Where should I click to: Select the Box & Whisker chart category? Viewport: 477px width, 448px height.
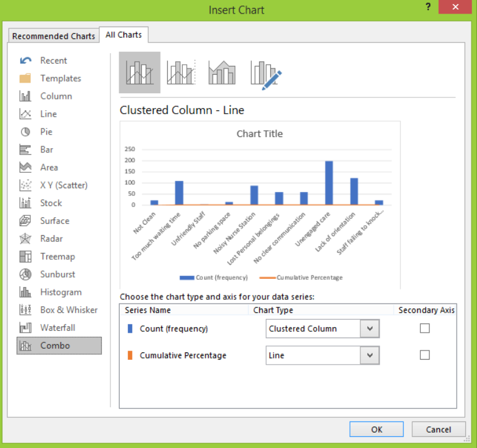tap(59, 310)
